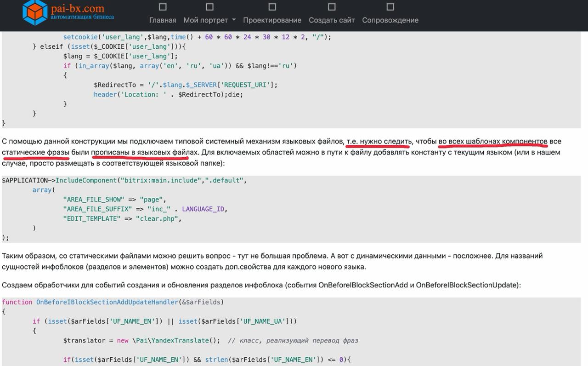Open the Мой портрет menu label

(205, 20)
